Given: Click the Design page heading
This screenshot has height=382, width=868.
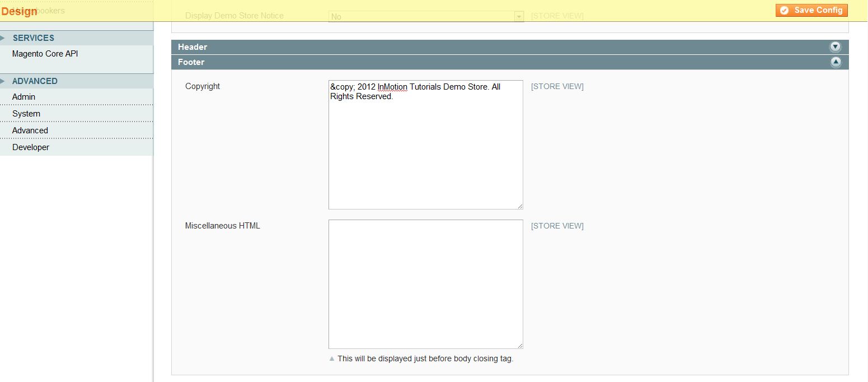Looking at the screenshot, I should pyautogui.click(x=19, y=12).
